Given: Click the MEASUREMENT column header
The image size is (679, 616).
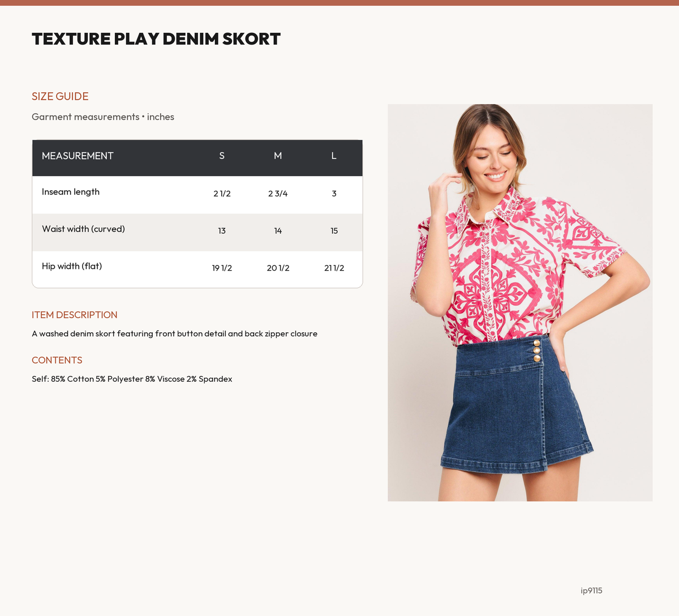Looking at the screenshot, I should (x=78, y=156).
